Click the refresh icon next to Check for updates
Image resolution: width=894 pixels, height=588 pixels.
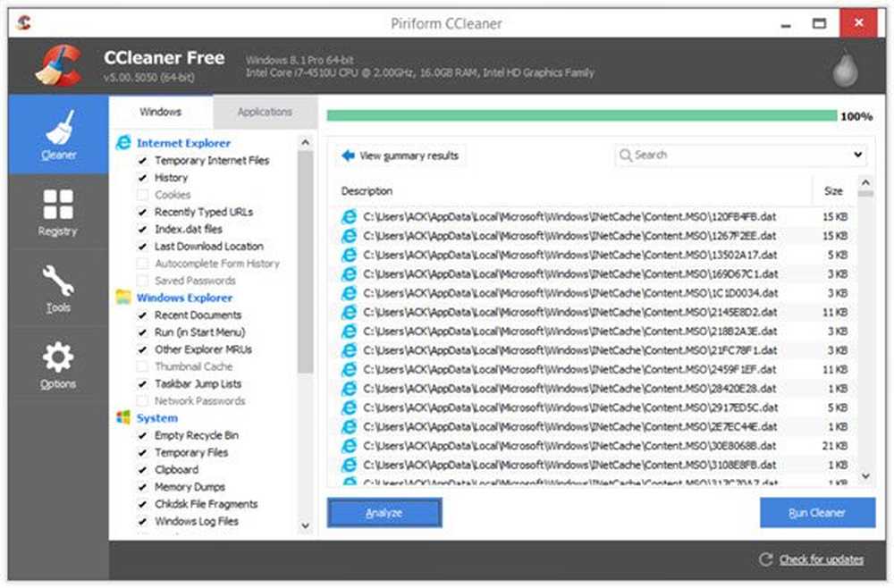(764, 559)
